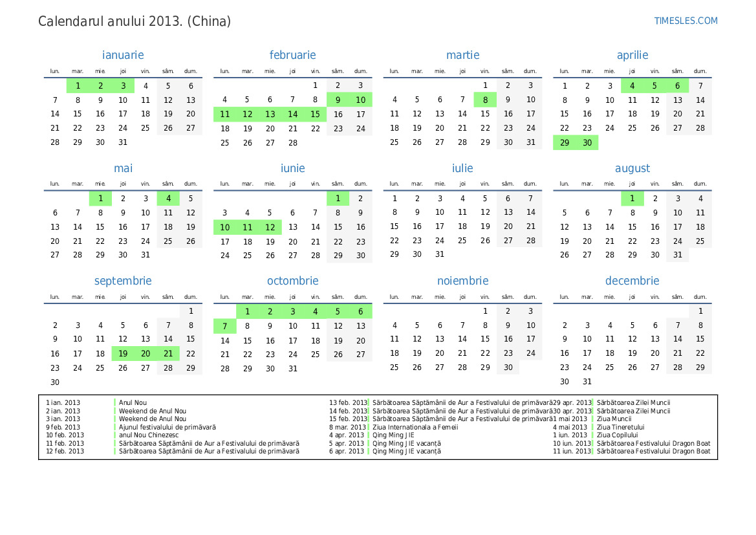The height and width of the screenshot is (535, 756).
Task: Click October 7 highlighted date
Action: tap(225, 326)
